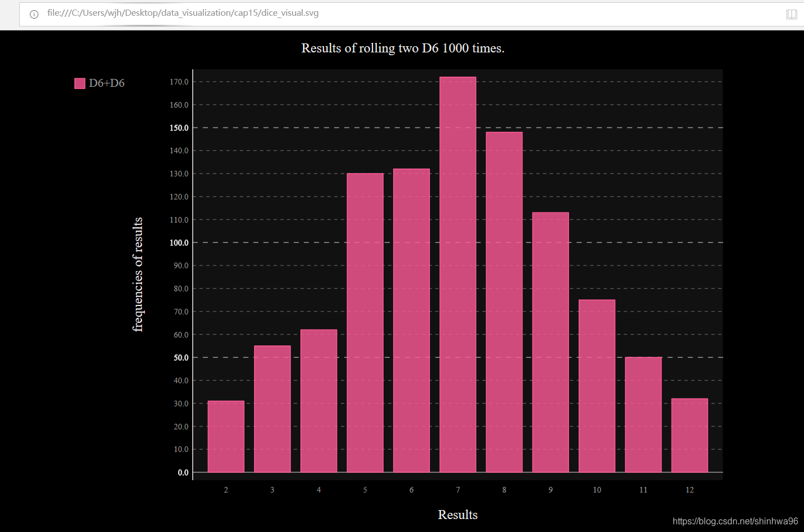Select the bar for result 12
Screen dimensions: 804x532
coord(690,436)
